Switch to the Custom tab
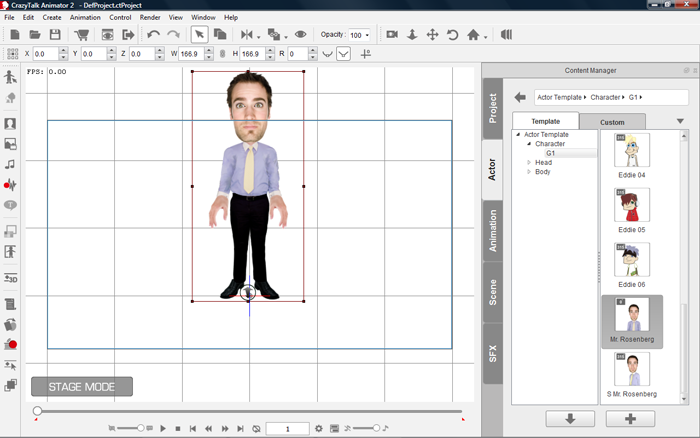 [x=612, y=121]
